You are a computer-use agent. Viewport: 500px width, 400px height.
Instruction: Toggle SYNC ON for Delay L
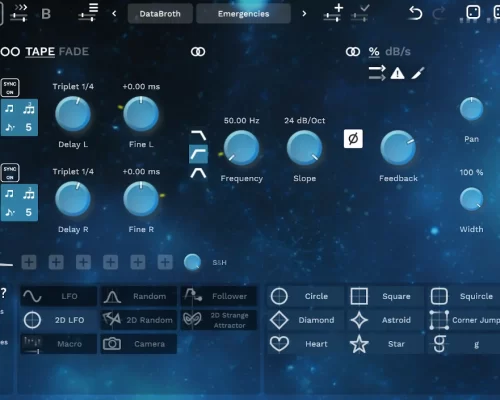(x=10, y=88)
